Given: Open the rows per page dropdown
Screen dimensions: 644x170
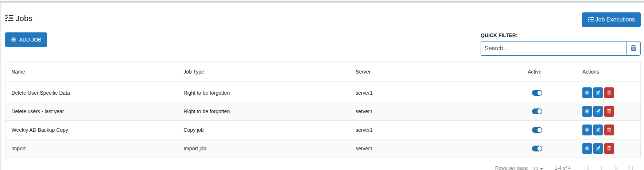Looking at the screenshot, I should 538,168.
